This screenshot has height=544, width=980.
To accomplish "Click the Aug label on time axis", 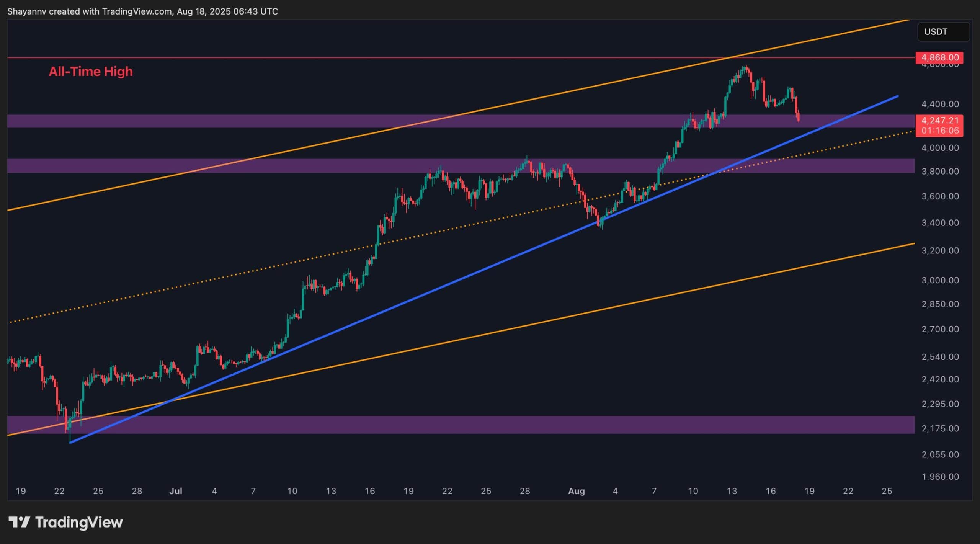I will point(576,491).
